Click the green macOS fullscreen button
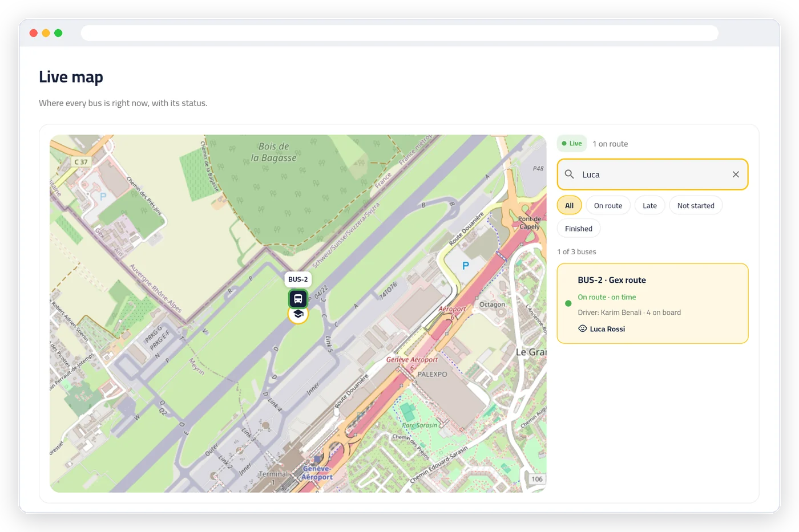Screen dimensions: 799x532 pos(58,33)
